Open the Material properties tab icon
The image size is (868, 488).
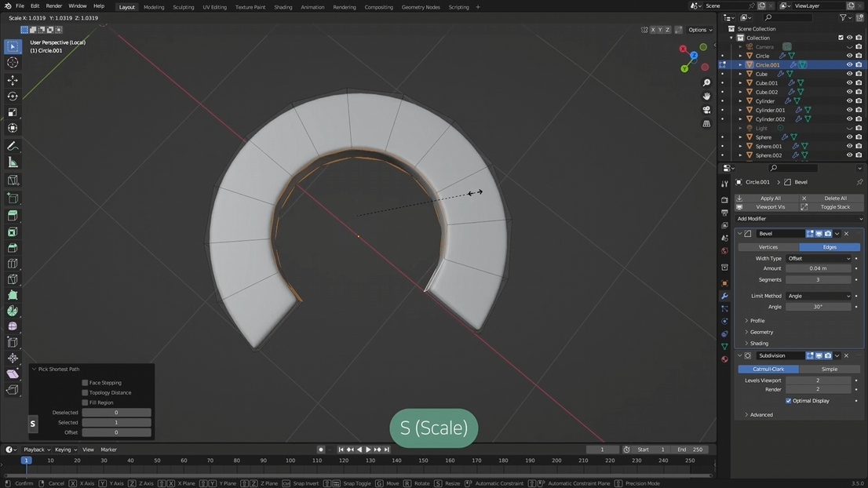(724, 359)
